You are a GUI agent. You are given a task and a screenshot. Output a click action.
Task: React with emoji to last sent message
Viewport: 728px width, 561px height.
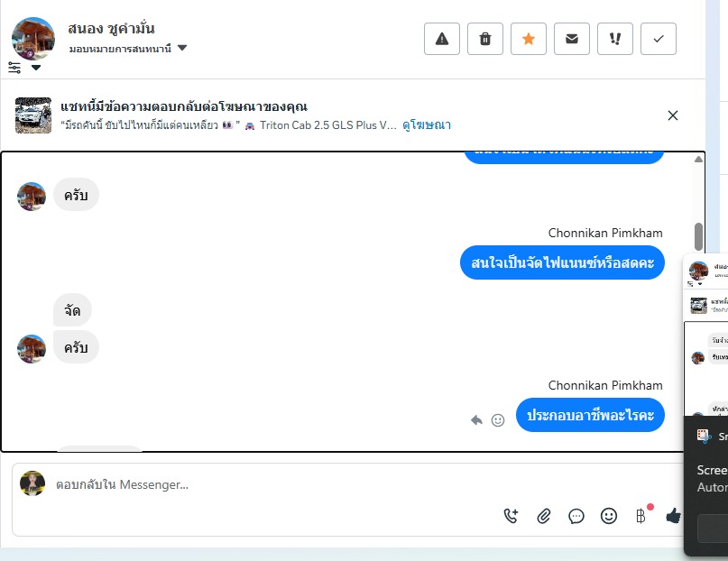(498, 420)
